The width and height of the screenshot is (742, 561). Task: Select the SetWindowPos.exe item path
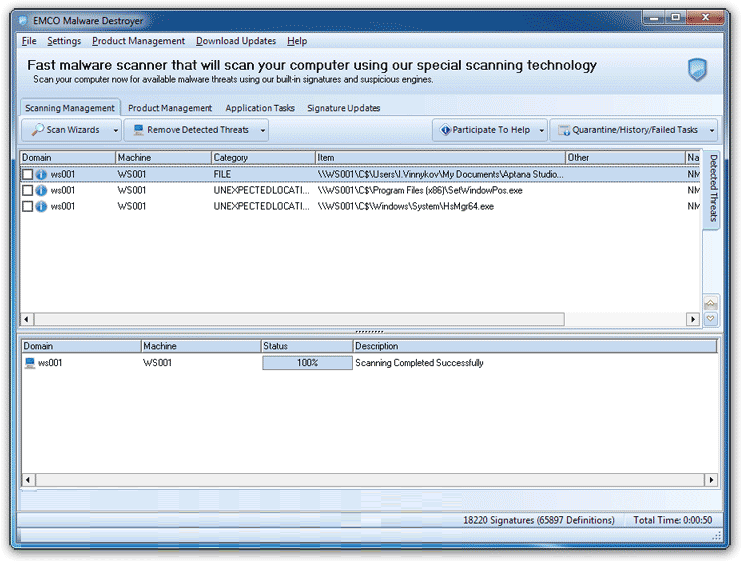(x=420, y=191)
